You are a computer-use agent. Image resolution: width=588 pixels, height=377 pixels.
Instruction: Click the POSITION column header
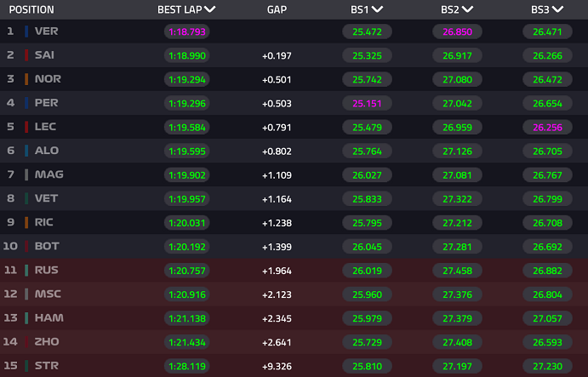31,9
